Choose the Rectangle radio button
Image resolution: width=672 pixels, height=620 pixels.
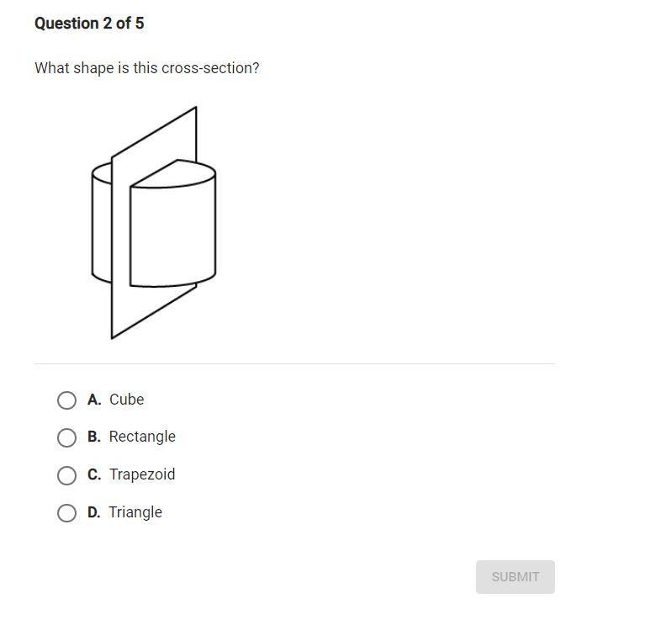(66, 437)
